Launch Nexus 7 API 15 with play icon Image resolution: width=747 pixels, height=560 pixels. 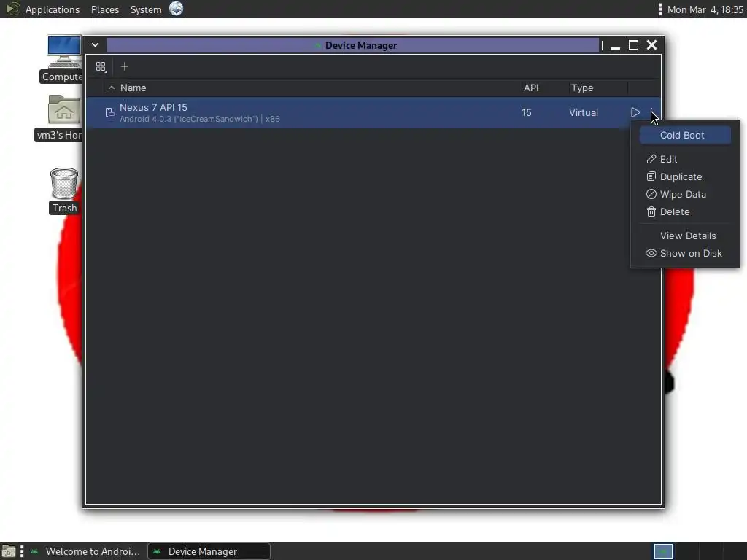pyautogui.click(x=635, y=112)
